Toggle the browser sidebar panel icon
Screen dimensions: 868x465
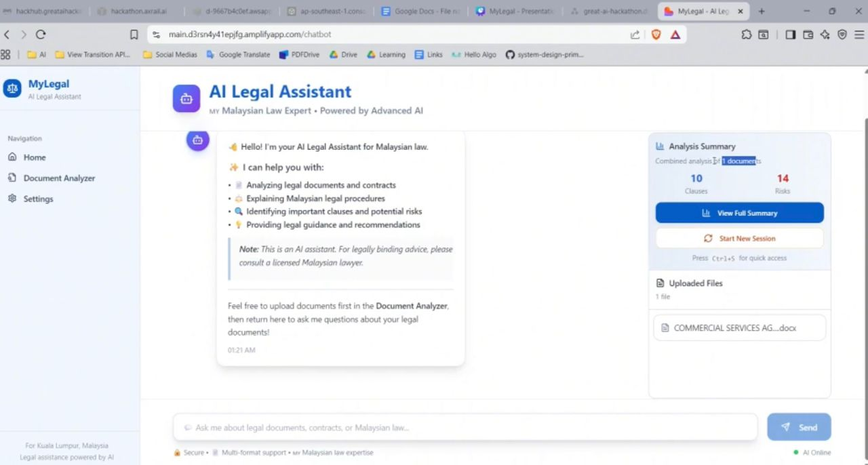(x=790, y=34)
